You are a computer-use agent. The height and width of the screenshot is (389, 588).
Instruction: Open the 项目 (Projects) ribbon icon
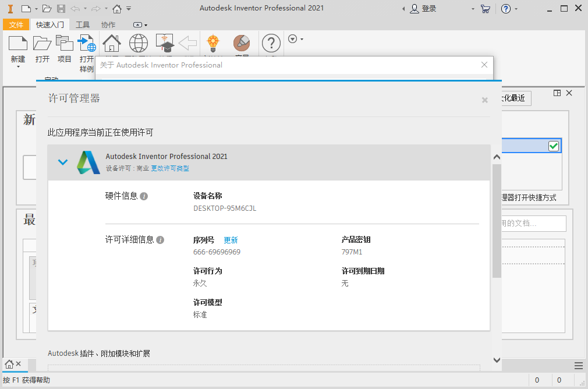coord(64,44)
